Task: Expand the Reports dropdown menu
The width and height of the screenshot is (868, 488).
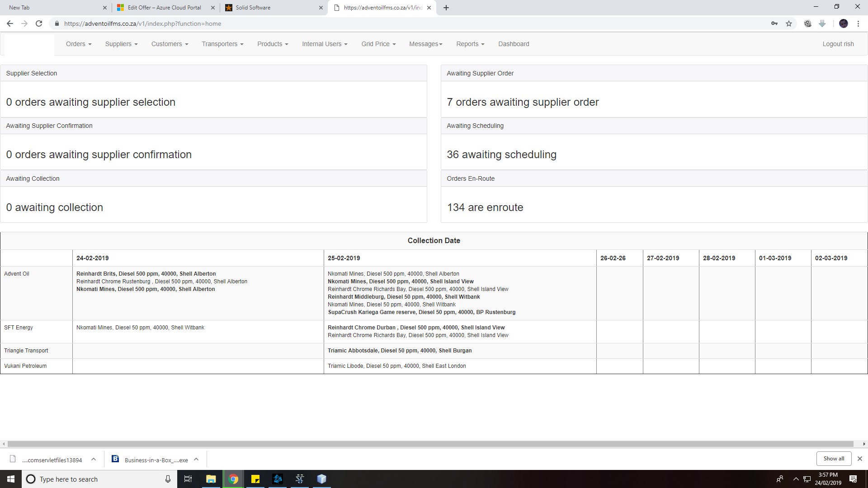Action: [470, 44]
